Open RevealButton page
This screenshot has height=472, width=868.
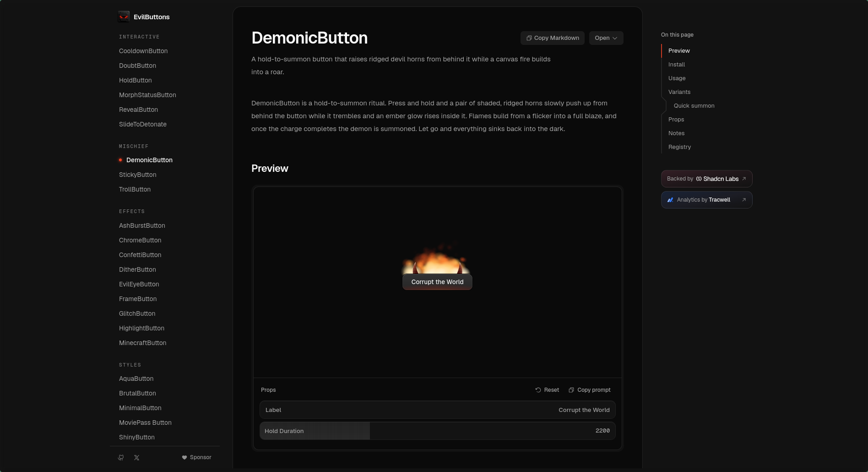tap(138, 110)
